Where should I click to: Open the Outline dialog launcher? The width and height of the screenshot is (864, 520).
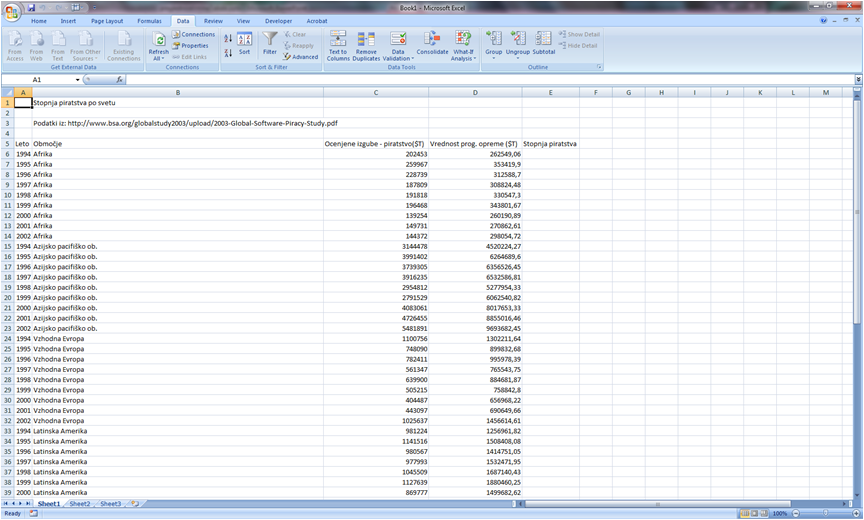pyautogui.click(x=600, y=67)
